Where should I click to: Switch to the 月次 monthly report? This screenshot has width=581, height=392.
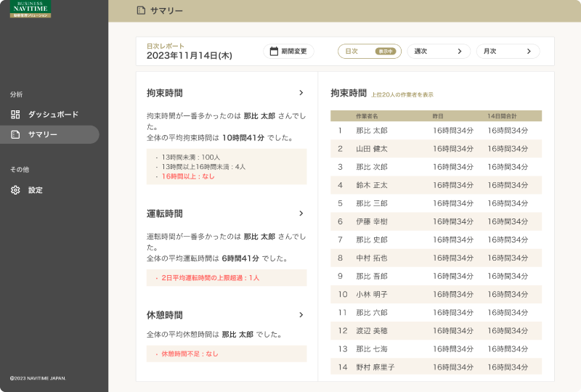click(x=508, y=51)
